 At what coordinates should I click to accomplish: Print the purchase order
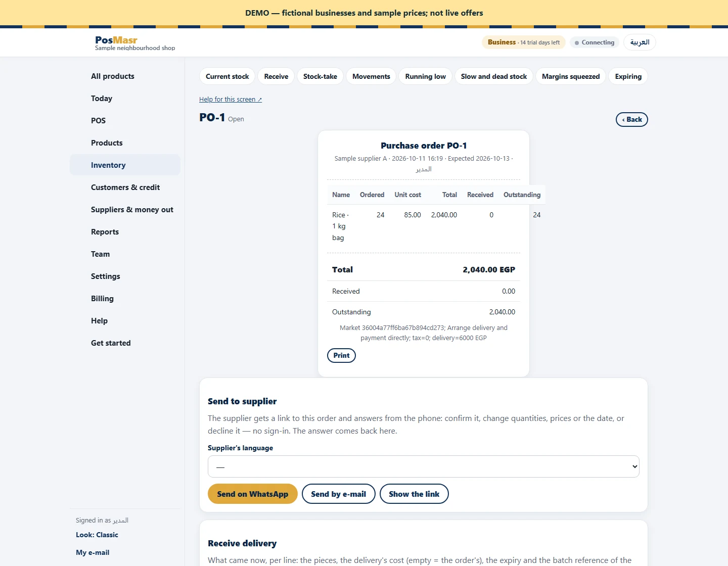click(341, 355)
